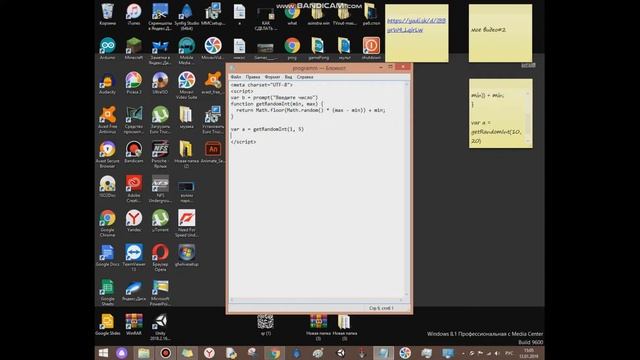Select the Movavi Video Suite desktop icon
The image size is (640, 360).
click(x=187, y=85)
